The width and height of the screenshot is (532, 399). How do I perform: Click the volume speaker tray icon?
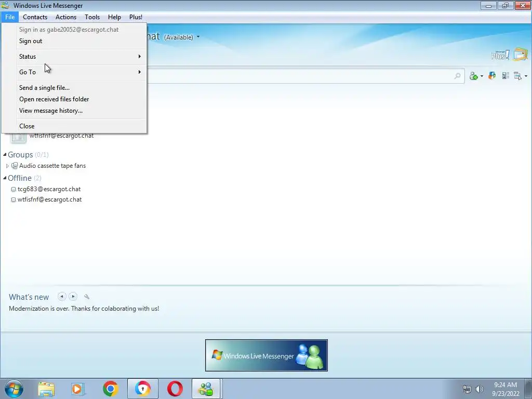[480, 389]
